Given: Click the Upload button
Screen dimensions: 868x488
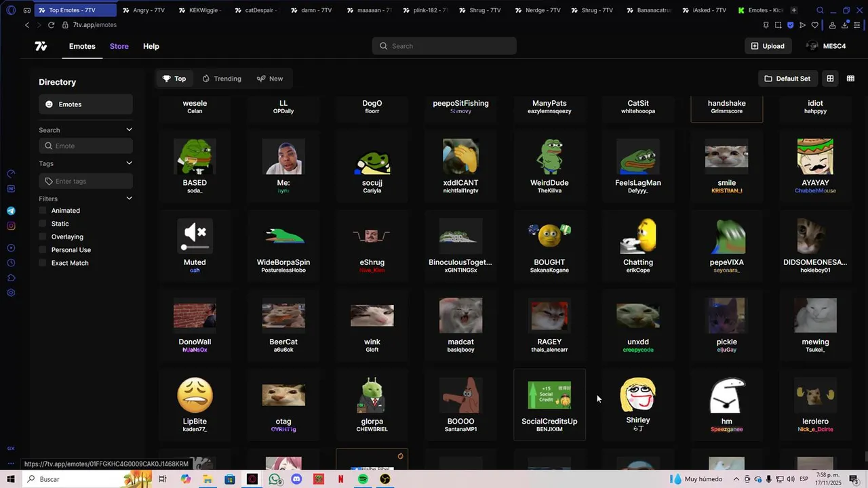Looking at the screenshot, I should click(x=768, y=46).
